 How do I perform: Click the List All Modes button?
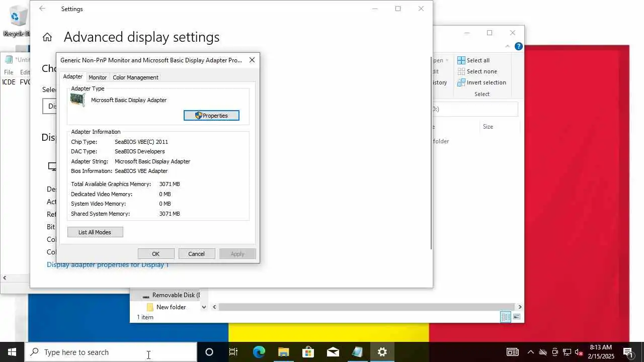pyautogui.click(x=95, y=232)
